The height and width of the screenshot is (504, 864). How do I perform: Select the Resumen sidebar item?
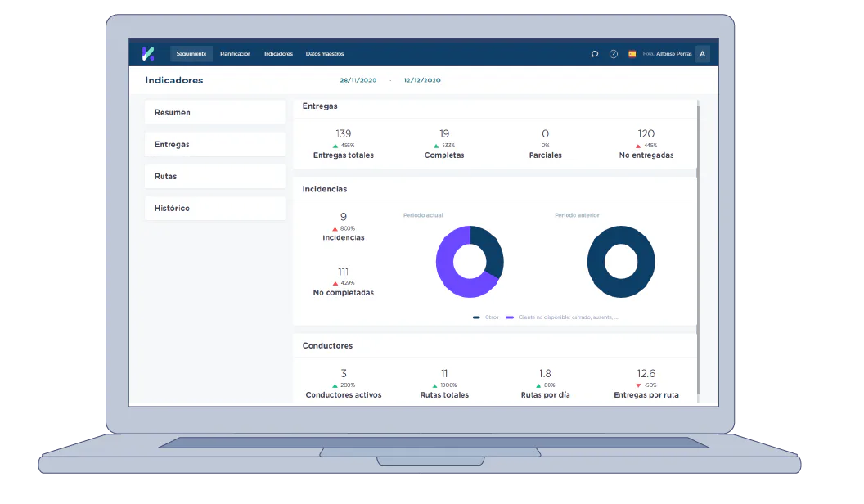coord(215,112)
